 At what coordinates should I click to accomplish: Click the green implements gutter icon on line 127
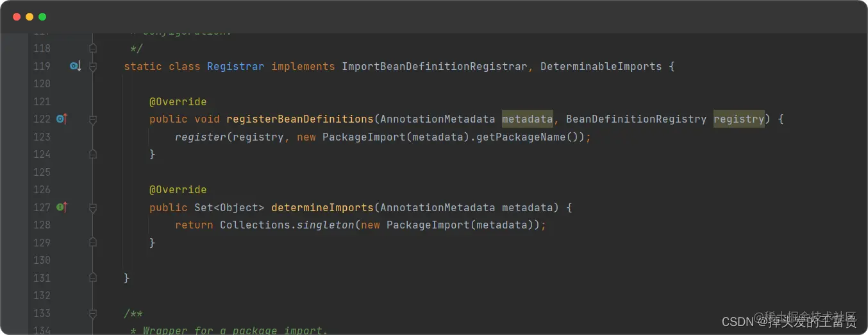coord(62,207)
